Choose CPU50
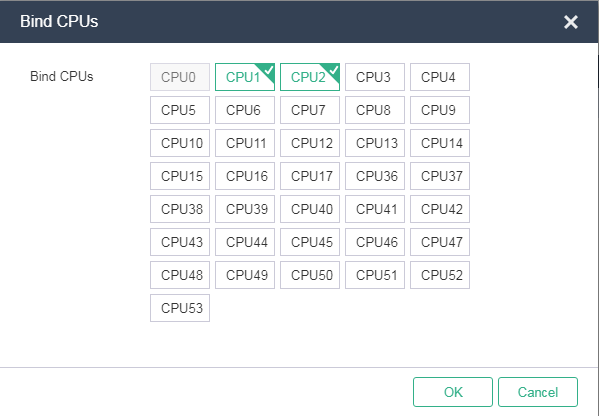Screen dimensions: 599x416 coord(310,275)
